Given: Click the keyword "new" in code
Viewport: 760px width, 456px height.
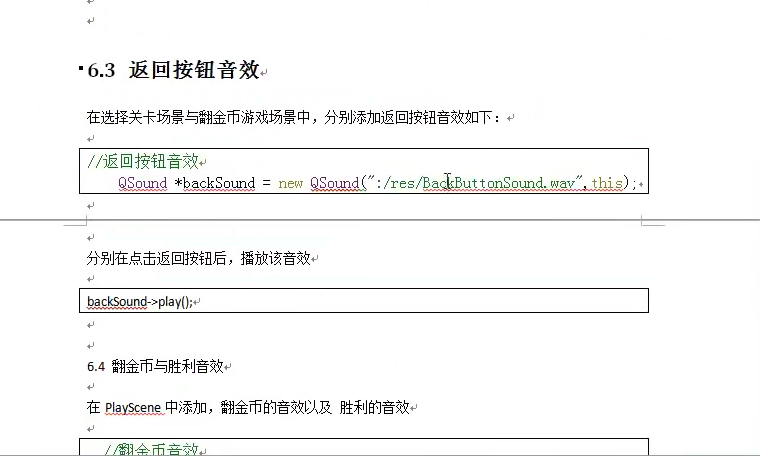Looking at the screenshot, I should (290, 183).
